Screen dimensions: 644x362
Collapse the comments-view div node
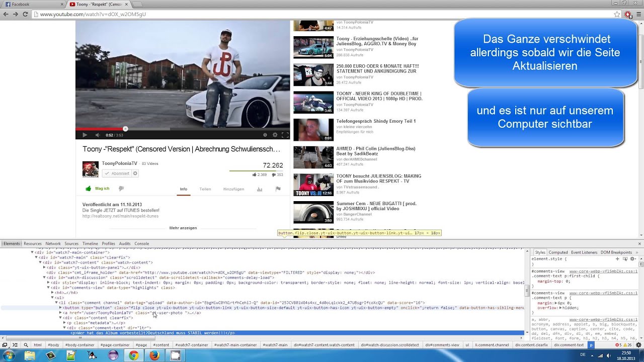click(x=48, y=288)
